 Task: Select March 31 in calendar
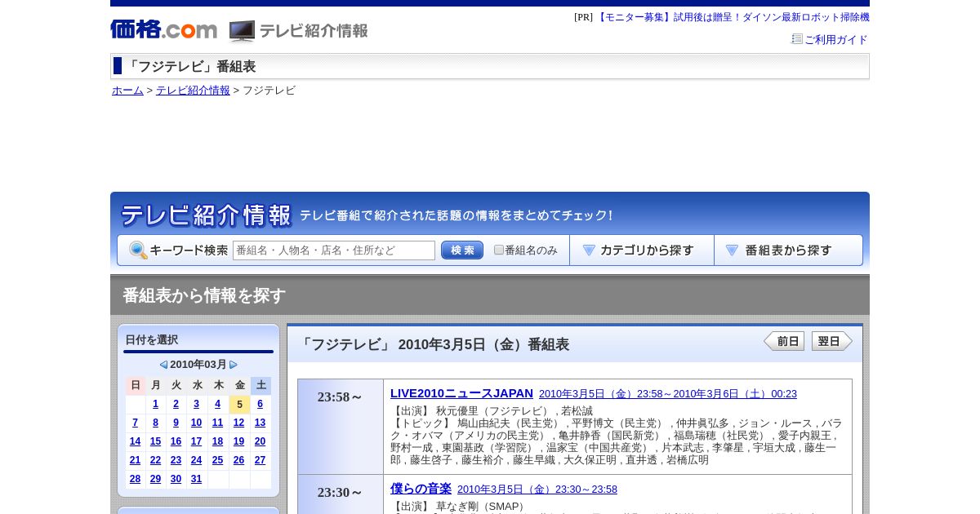point(197,479)
